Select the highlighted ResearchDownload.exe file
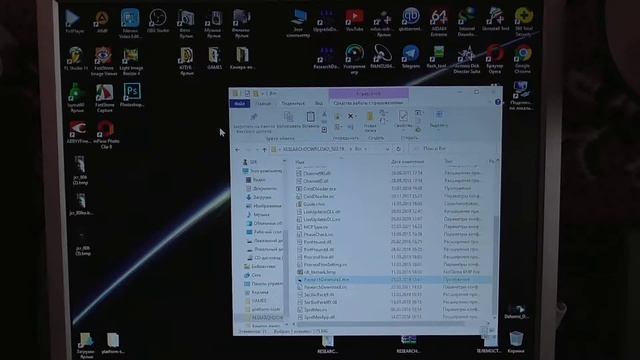Image resolution: width=640 pixels, height=360 pixels. [392, 280]
